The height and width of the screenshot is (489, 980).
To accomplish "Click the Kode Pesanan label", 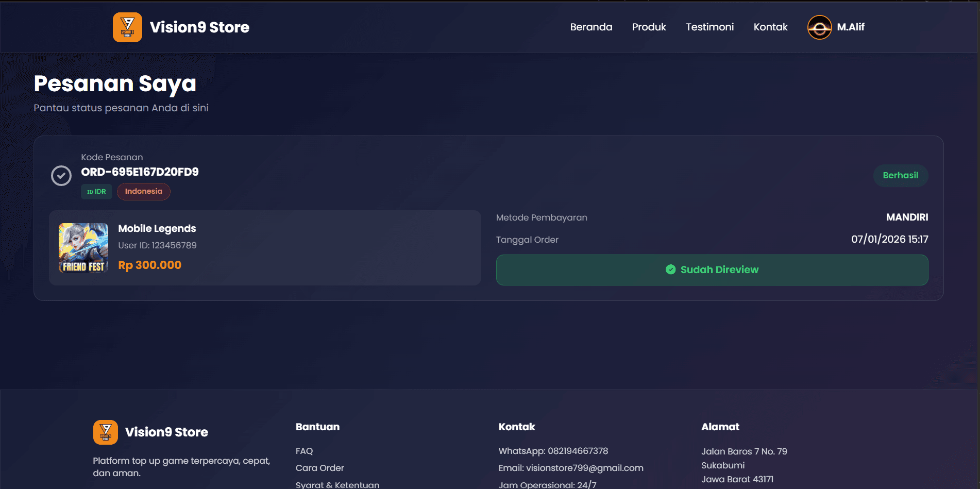I will (112, 157).
